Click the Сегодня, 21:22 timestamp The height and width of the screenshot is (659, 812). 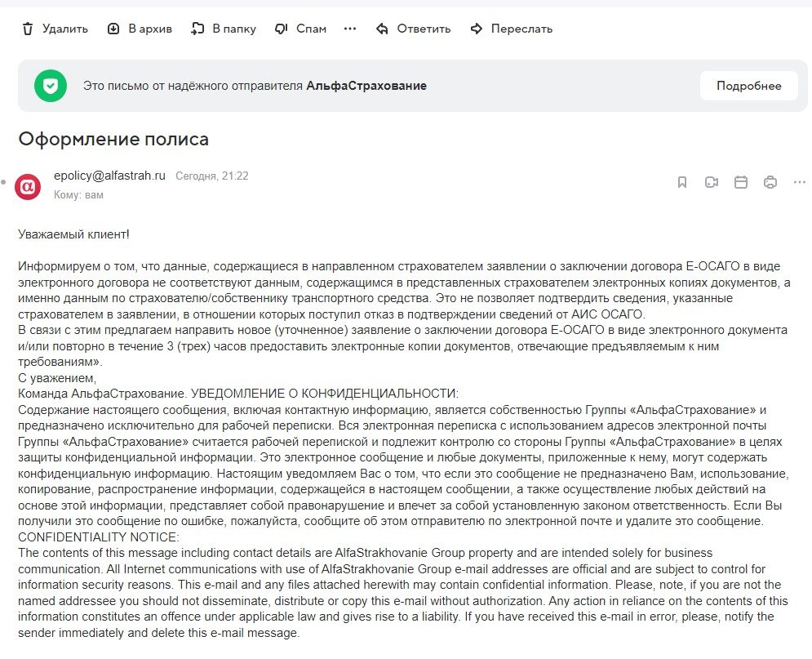(212, 176)
